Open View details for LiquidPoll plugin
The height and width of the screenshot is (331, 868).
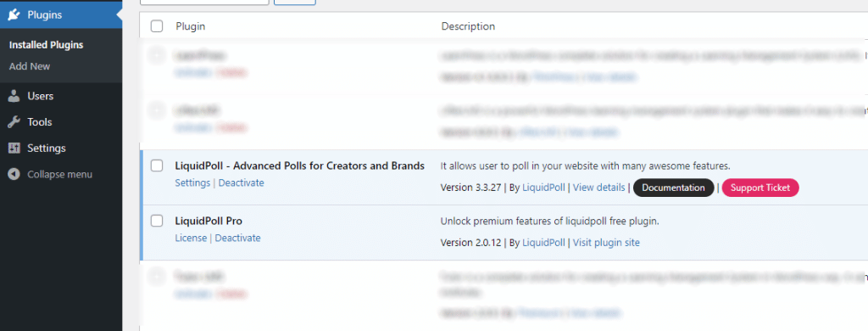point(599,188)
